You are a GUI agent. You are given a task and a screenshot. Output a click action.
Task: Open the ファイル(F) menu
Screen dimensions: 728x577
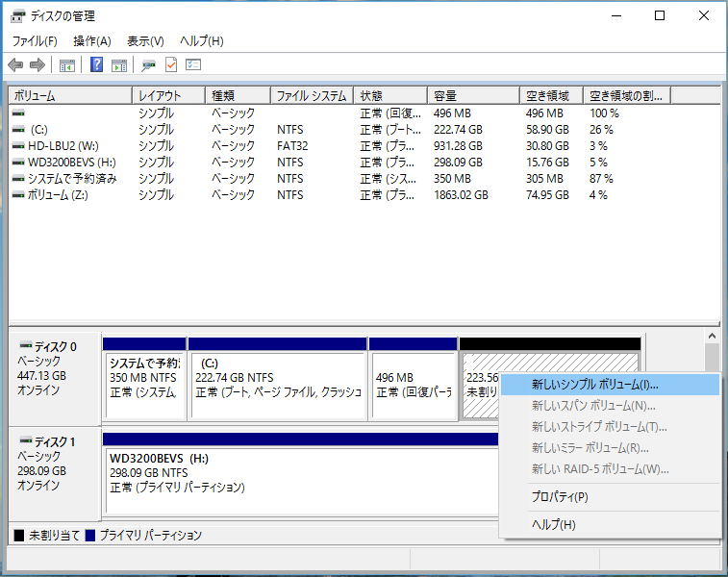click(x=35, y=41)
